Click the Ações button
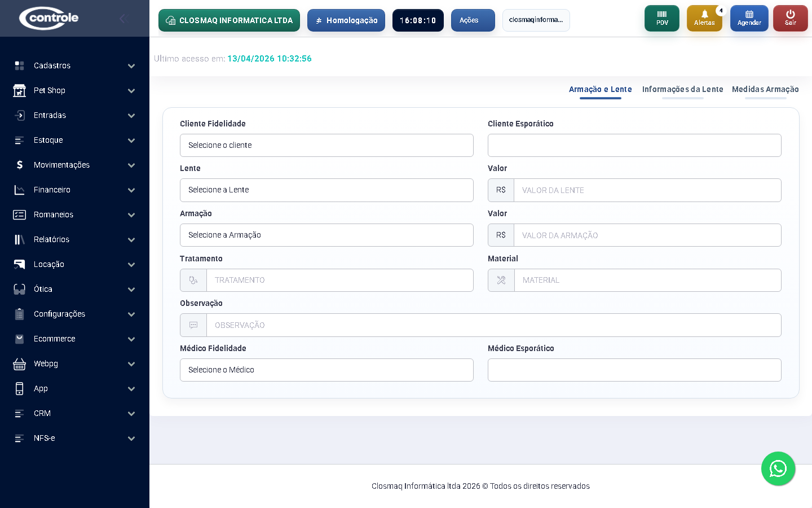This screenshot has width=812, height=508. click(473, 20)
